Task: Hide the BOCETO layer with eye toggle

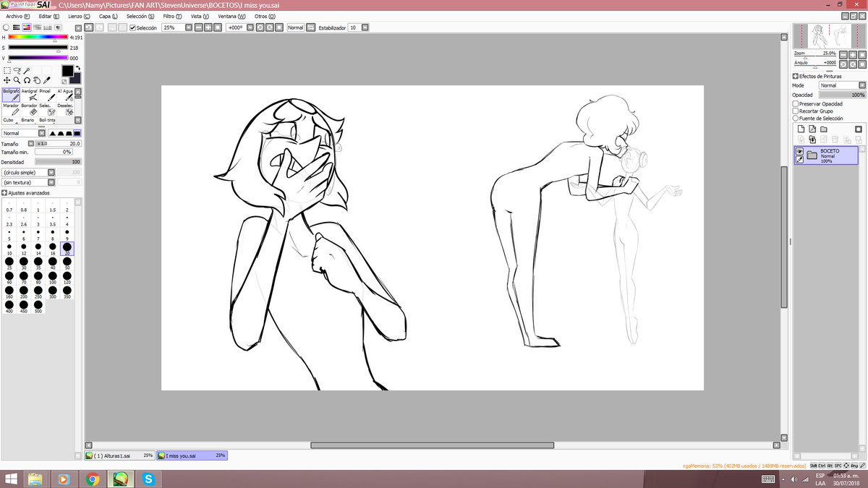Action: 799,151
